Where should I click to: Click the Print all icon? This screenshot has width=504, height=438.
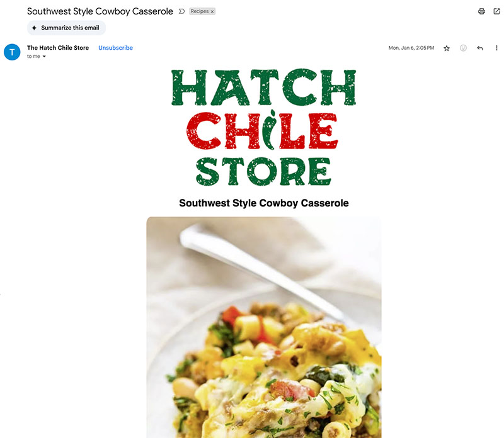[x=481, y=11]
